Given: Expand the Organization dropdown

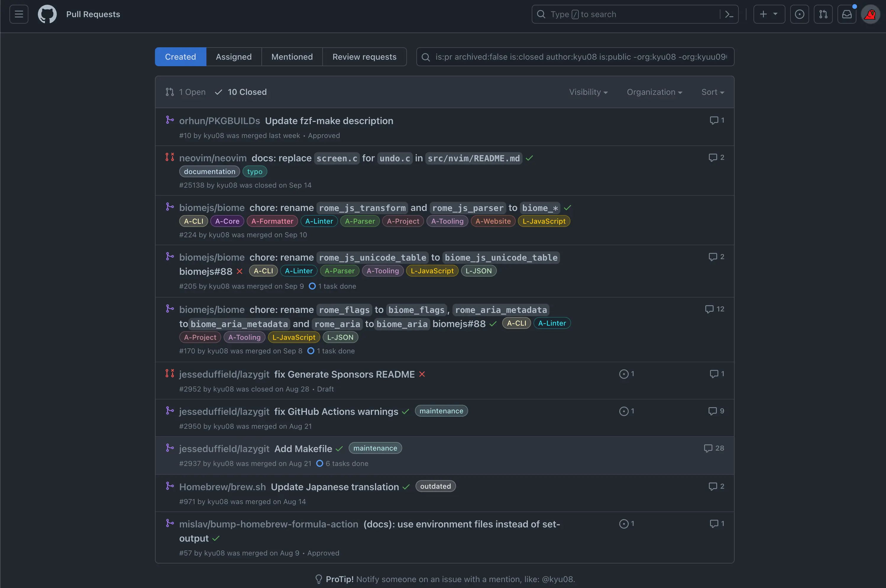Looking at the screenshot, I should click(654, 92).
